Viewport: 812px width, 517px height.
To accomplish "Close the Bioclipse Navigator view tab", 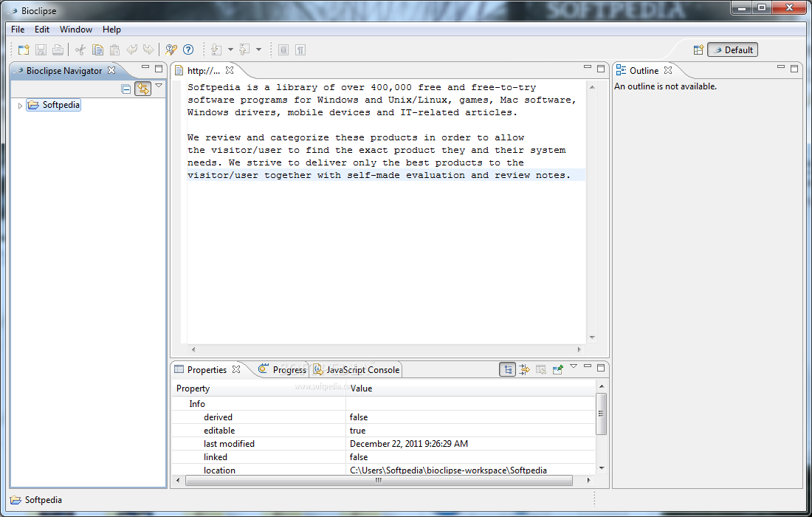I will coord(111,70).
